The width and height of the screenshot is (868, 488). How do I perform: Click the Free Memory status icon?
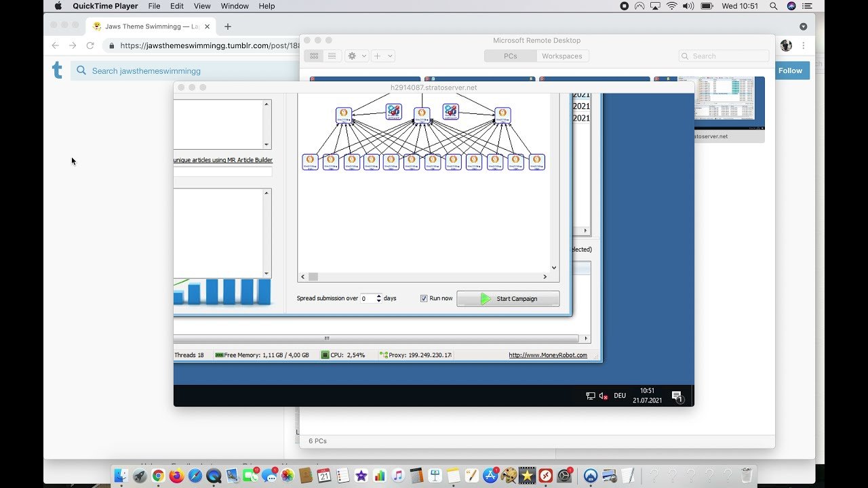pyautogui.click(x=219, y=355)
